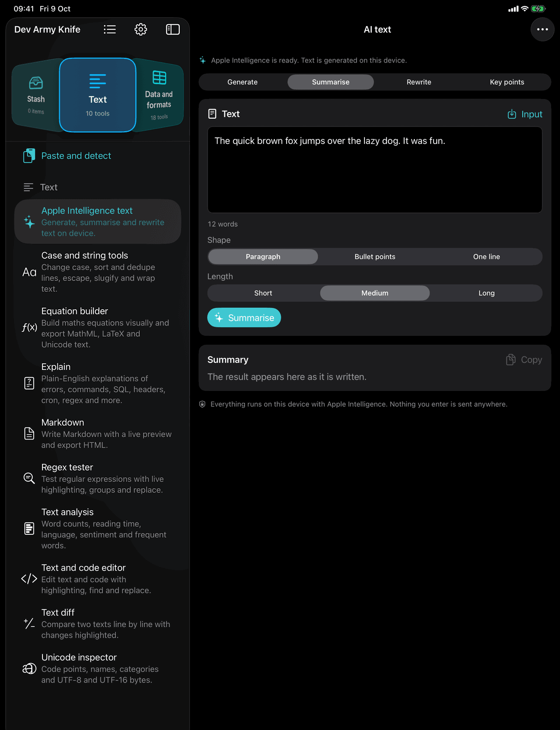
Task: Open Equation builder tool title
Action: click(x=75, y=311)
